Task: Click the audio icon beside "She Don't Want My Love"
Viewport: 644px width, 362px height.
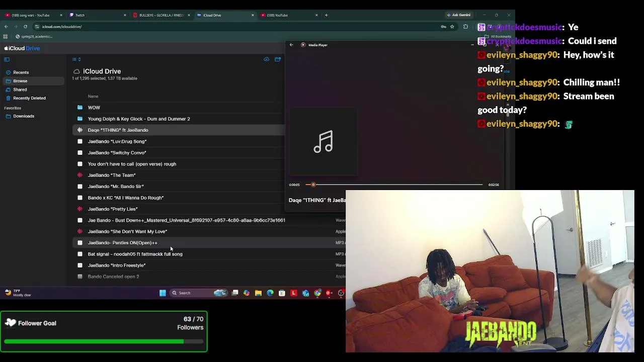Action: pyautogui.click(x=80, y=231)
